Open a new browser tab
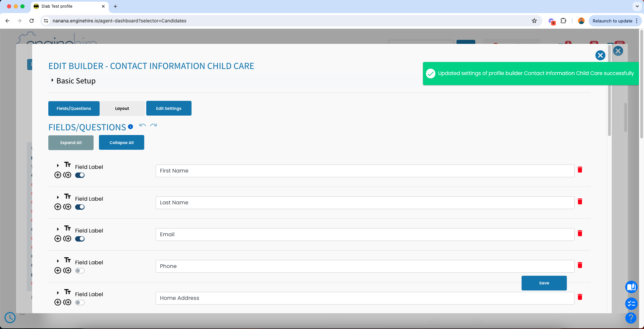Viewport: 644px width, 329px height. 115,6
